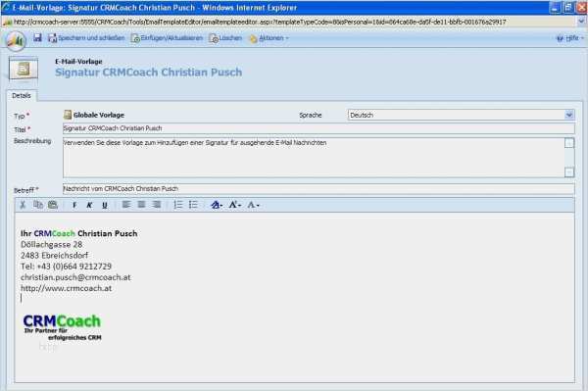Open the font style dropdown
This screenshot has width=588, height=391.
tap(217, 205)
